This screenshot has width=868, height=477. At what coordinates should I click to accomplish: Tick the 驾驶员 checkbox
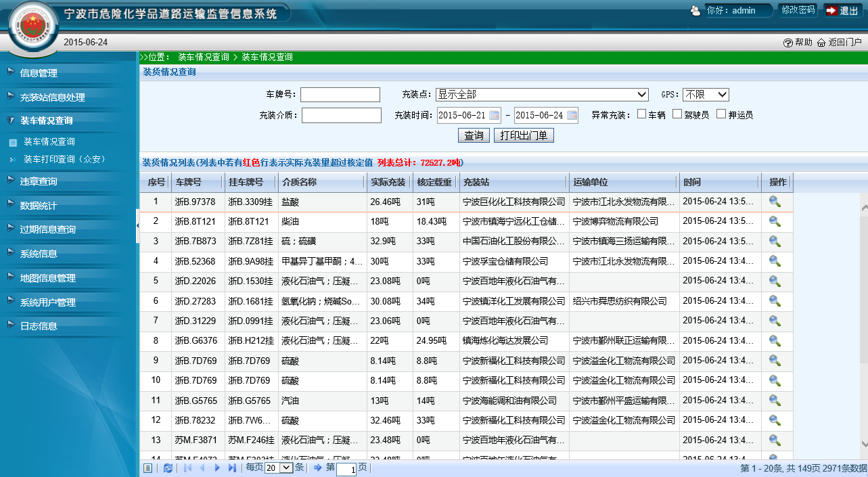[x=677, y=114]
